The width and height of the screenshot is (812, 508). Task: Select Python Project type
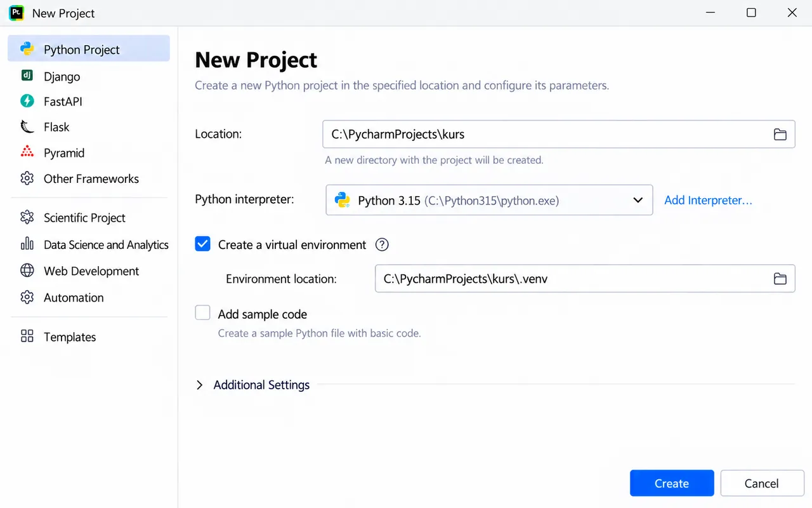coord(89,49)
